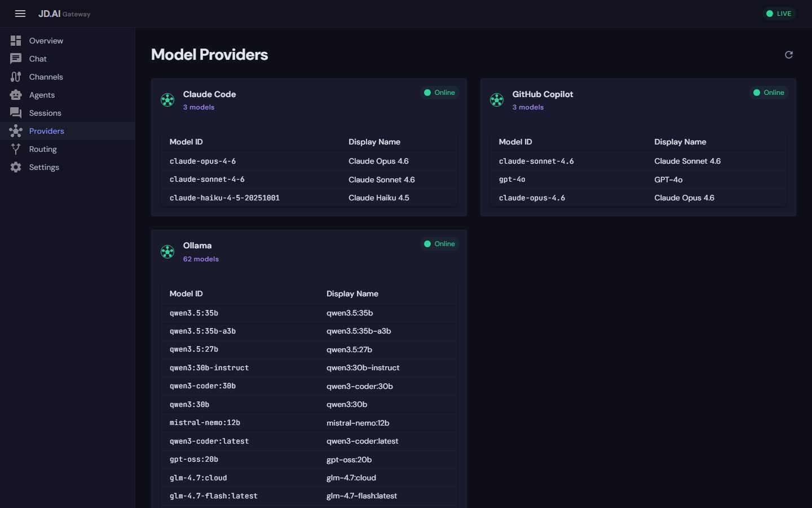Click the GitHub Copilot provider logo
812x508 pixels.
click(x=497, y=100)
